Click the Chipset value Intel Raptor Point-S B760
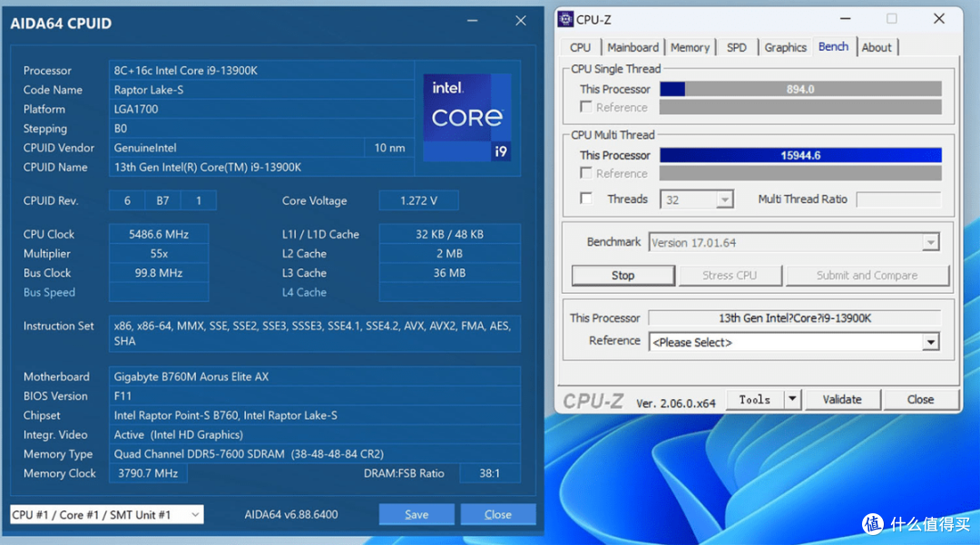The width and height of the screenshot is (980, 545). (315, 415)
